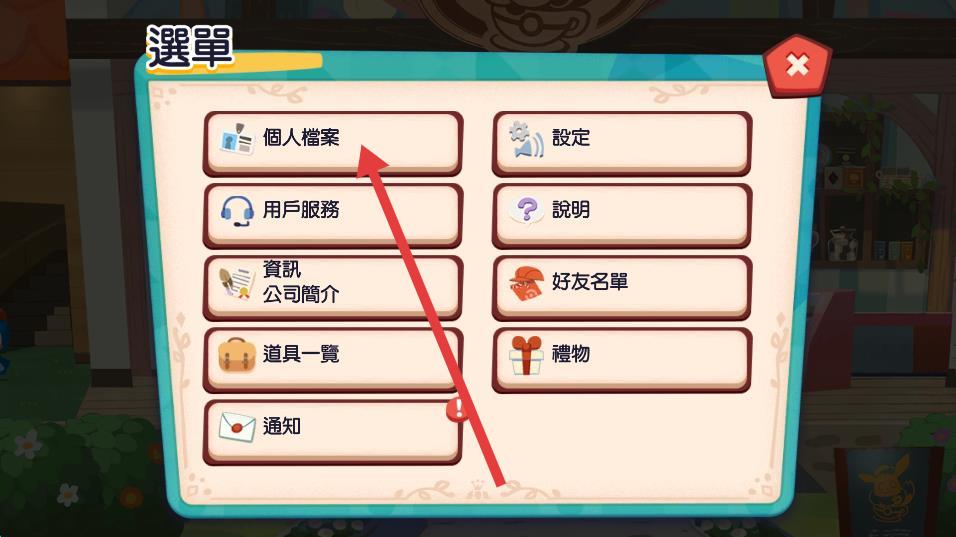This screenshot has height=537, width=956.
Task: Open 資訊 公司簡介 information entry
Action: [x=332, y=287]
